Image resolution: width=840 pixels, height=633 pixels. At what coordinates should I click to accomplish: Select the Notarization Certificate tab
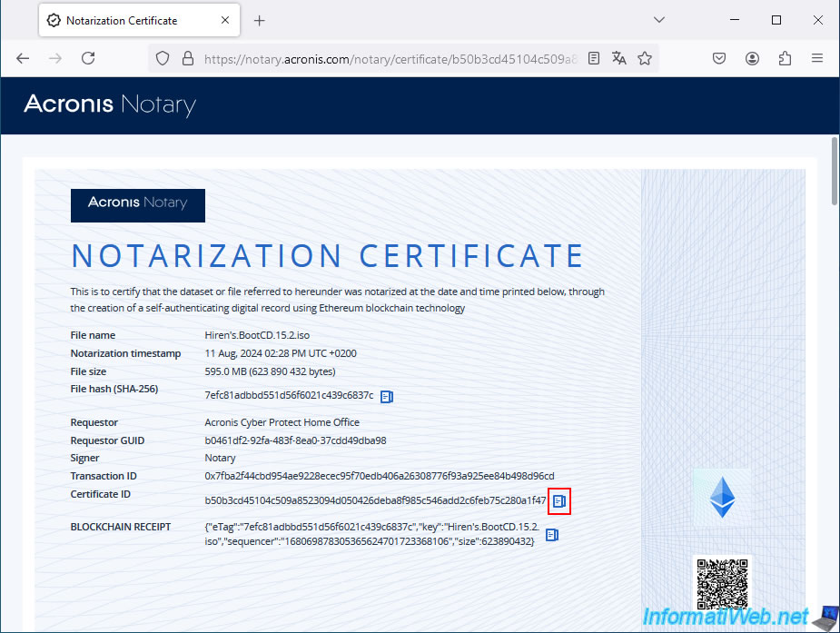(139, 20)
